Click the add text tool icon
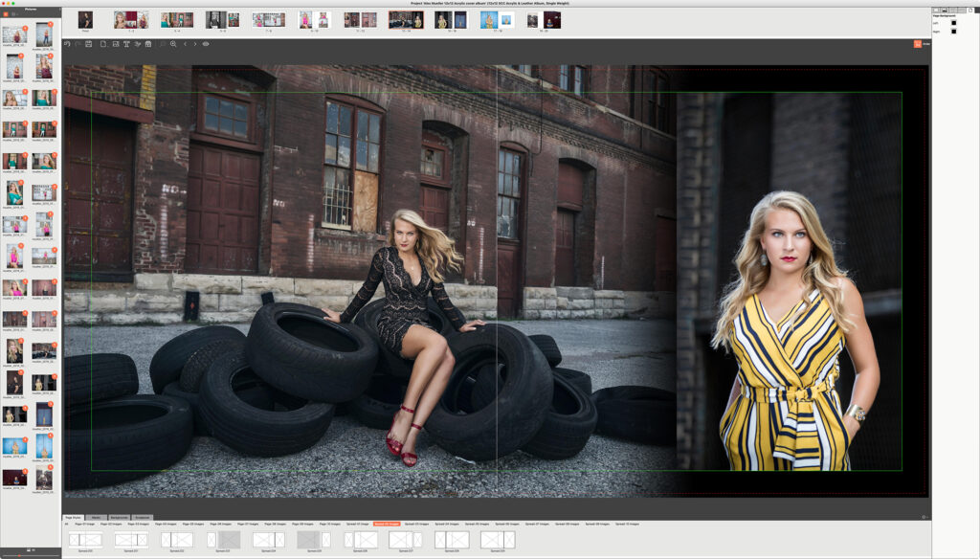The image size is (980, 559). [126, 44]
